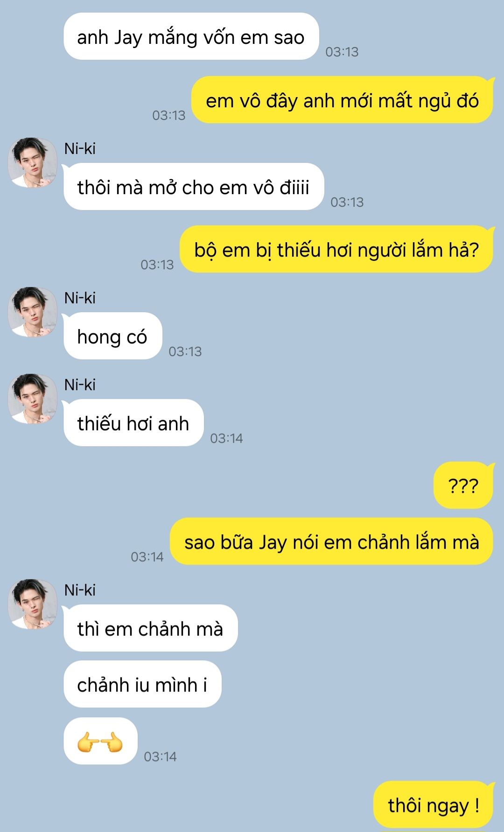The width and height of the screenshot is (504, 832).
Task: Tap the "anh Jay mắng vốn em sao" bubble
Action: (191, 36)
